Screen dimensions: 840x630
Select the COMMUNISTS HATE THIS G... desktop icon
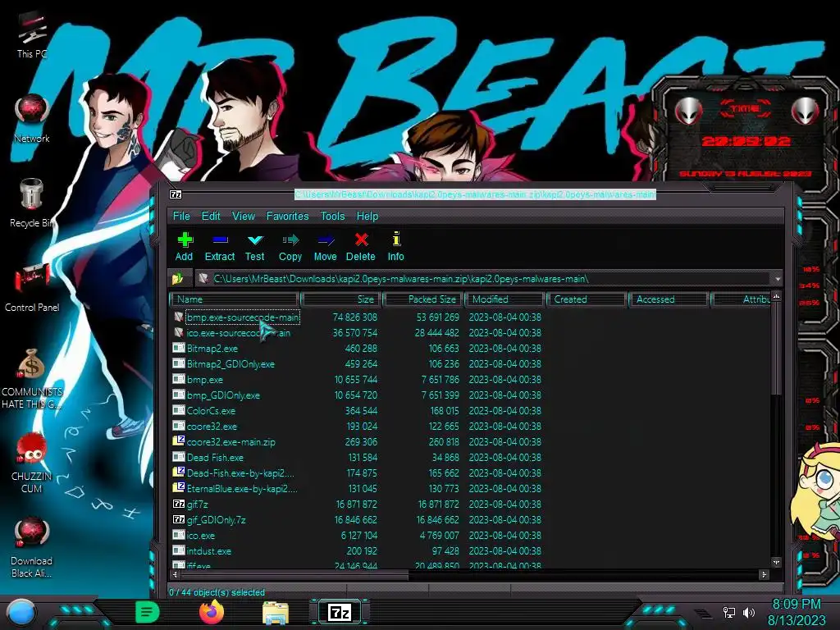tap(32, 377)
